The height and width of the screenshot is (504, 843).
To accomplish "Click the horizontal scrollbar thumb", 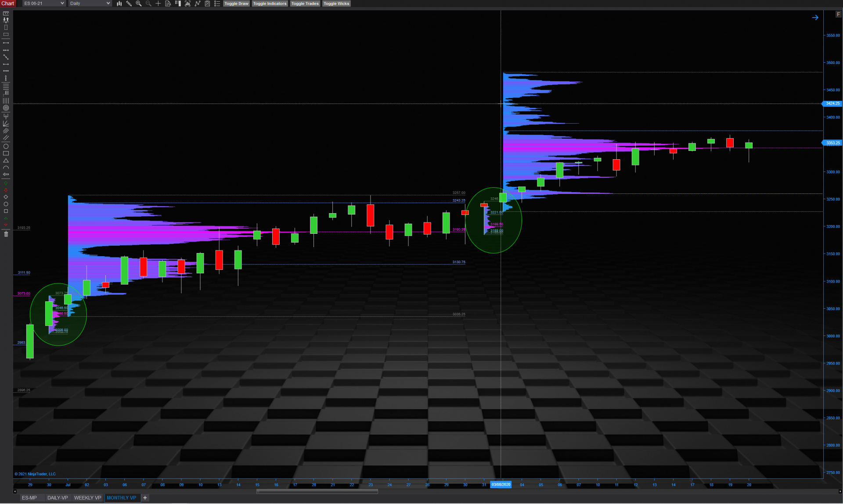I will coord(317,491).
